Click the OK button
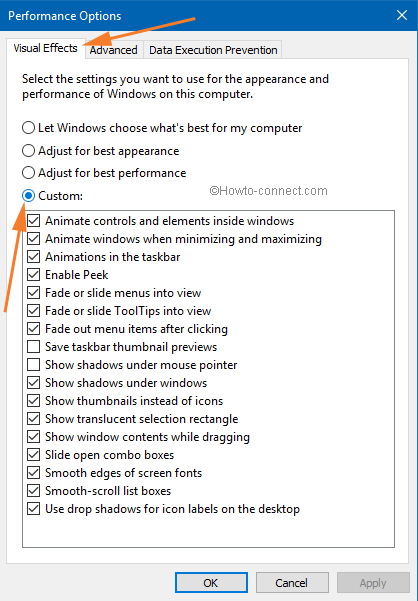Screen dimensions: 418x601 (x=211, y=583)
